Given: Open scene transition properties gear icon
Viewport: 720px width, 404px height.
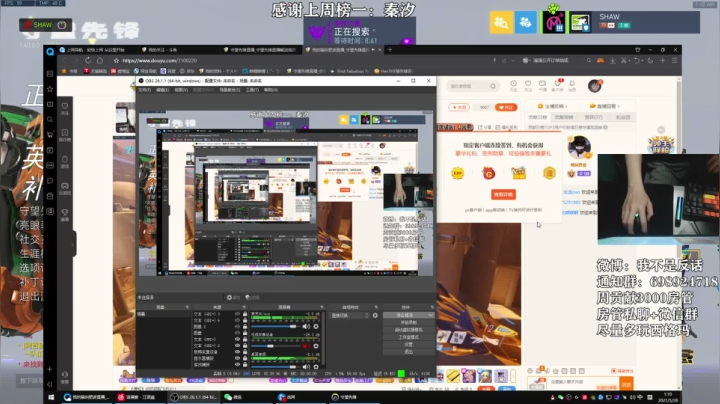Looking at the screenshot, I should point(375,315).
